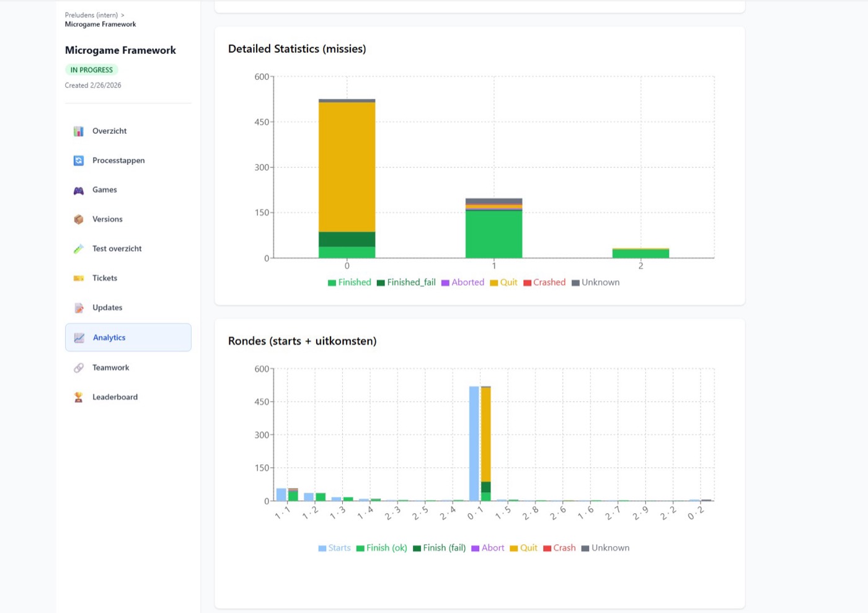868x613 pixels.
Task: Click the Microgame Framework project title
Action: tap(120, 50)
